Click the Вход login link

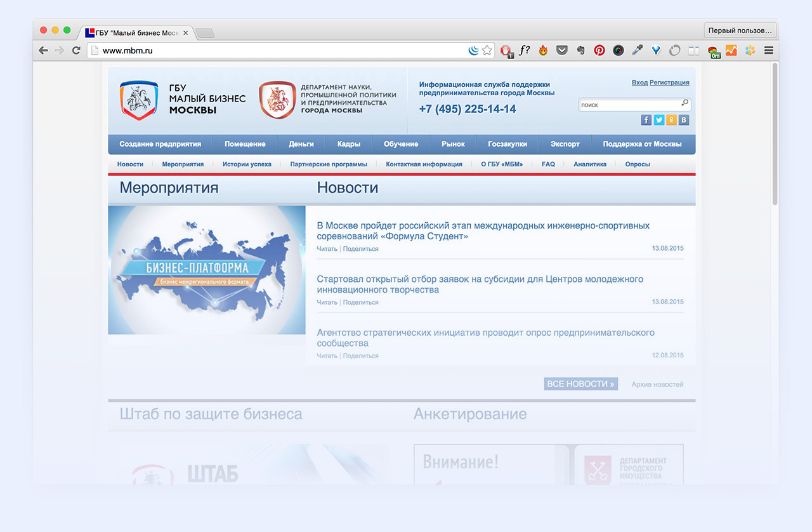pos(639,83)
